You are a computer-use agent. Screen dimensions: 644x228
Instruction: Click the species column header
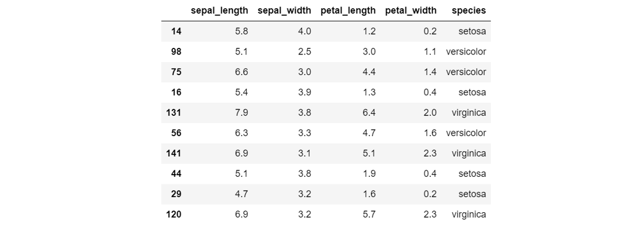click(468, 10)
